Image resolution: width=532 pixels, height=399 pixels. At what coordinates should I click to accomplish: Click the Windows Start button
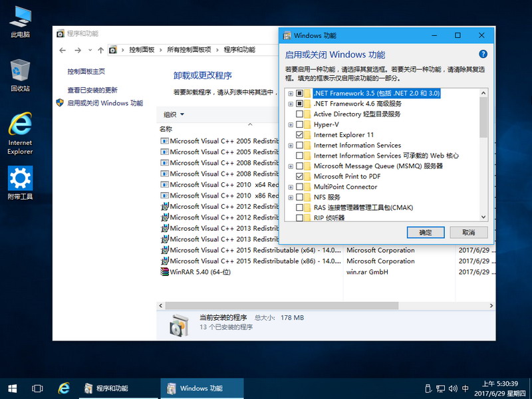(12, 388)
